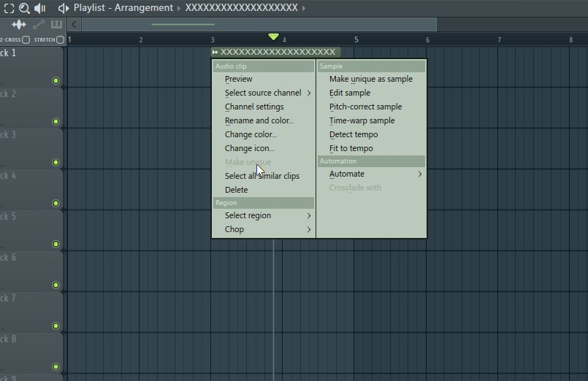Mute Track 8 with its green LED
The image size is (588, 381).
pyautogui.click(x=56, y=366)
